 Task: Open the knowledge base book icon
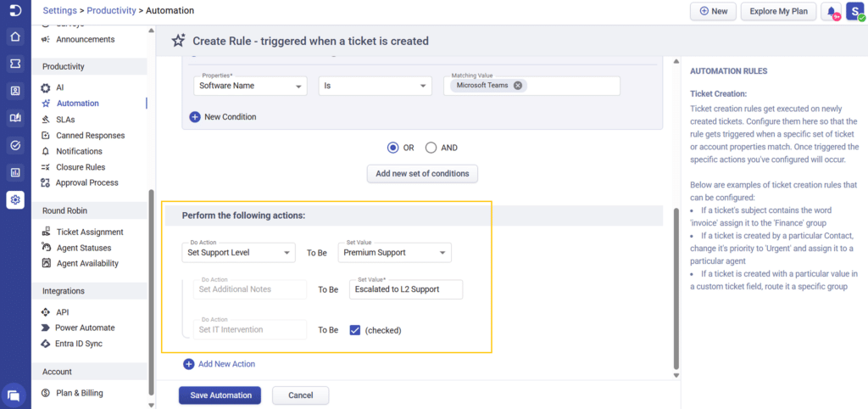[x=15, y=118]
